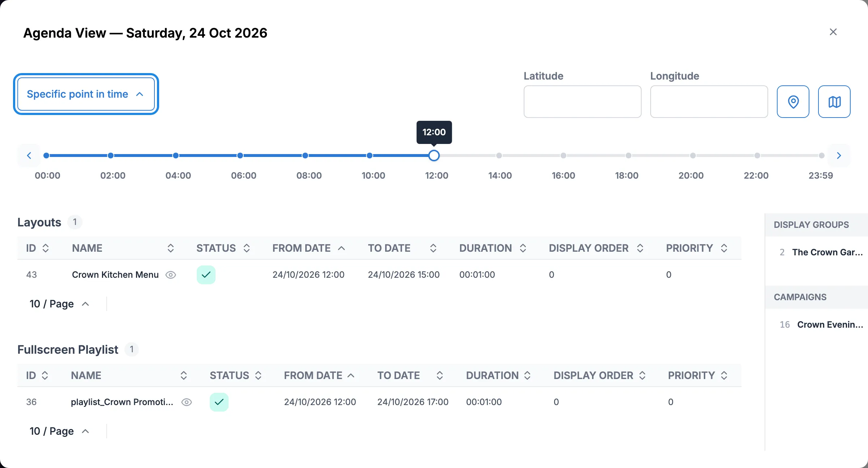
Task: Sort Fullscreen Playlist by From Date
Action: point(351,375)
